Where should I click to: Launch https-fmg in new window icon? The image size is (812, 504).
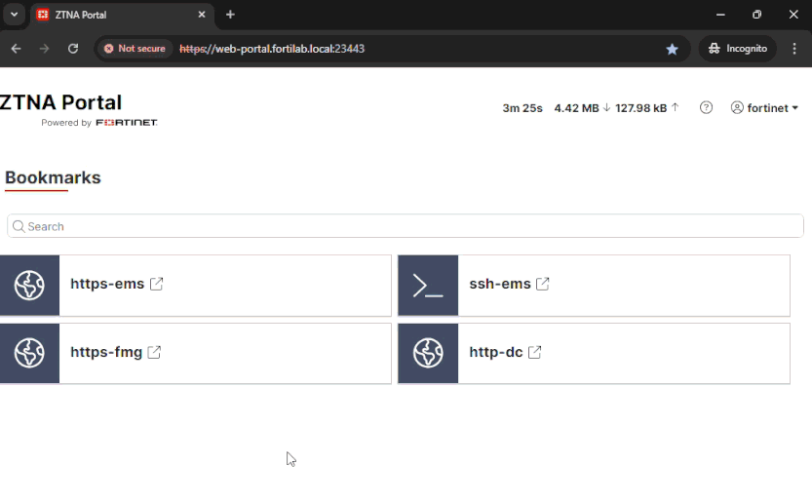pyautogui.click(x=154, y=352)
